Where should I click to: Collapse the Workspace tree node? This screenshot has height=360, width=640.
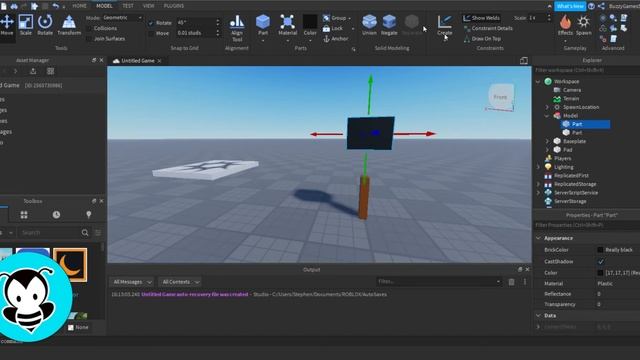538,82
